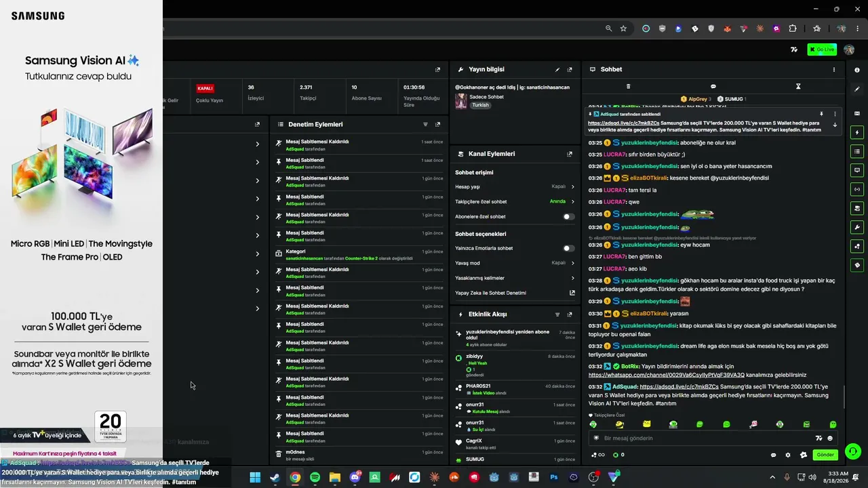The width and height of the screenshot is (868, 488).
Task: Toggle the wrench panel icon in sidebar
Action: [857, 227]
